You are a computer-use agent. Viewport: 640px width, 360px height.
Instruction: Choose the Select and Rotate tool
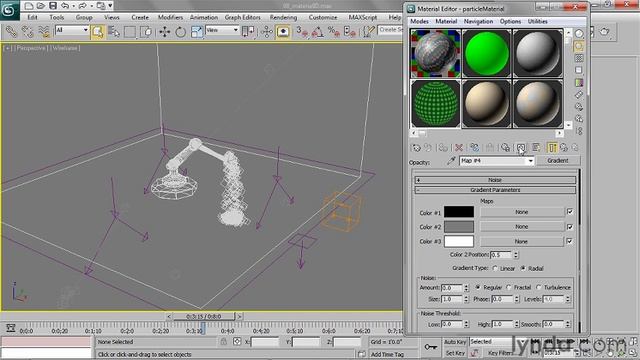180,32
